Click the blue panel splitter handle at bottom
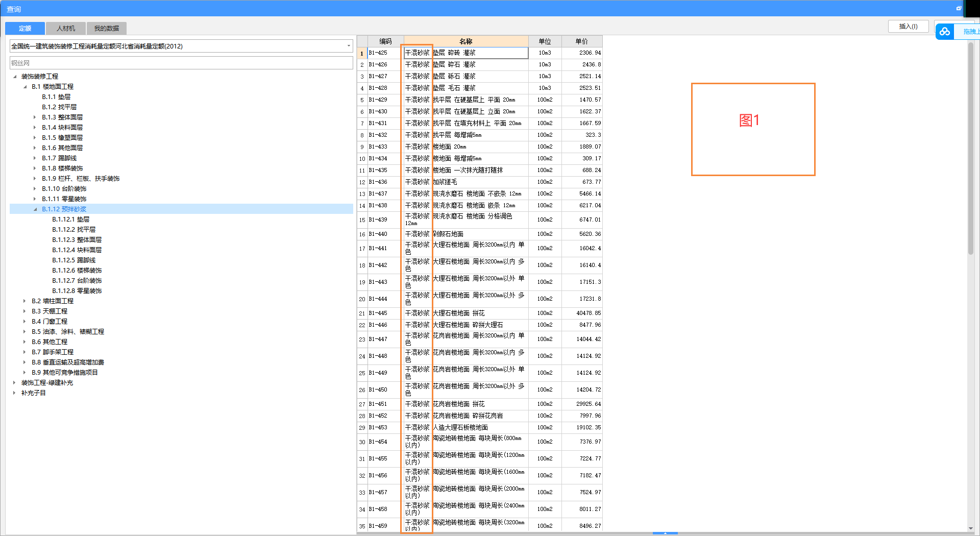The height and width of the screenshot is (536, 980). click(x=665, y=533)
